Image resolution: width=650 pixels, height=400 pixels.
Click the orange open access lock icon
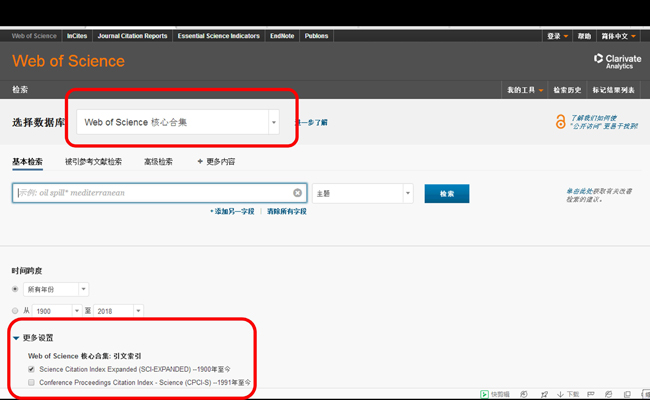[x=560, y=122]
